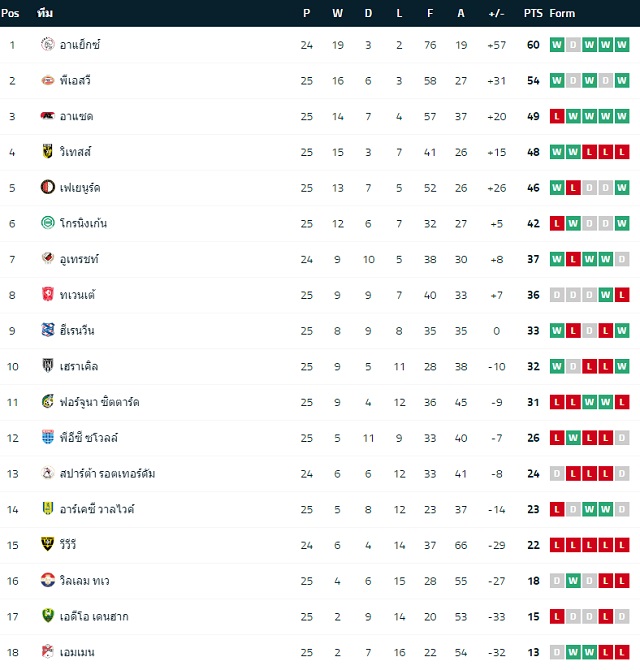Click the PSV club crest icon
640x670 pixels.
point(47,80)
